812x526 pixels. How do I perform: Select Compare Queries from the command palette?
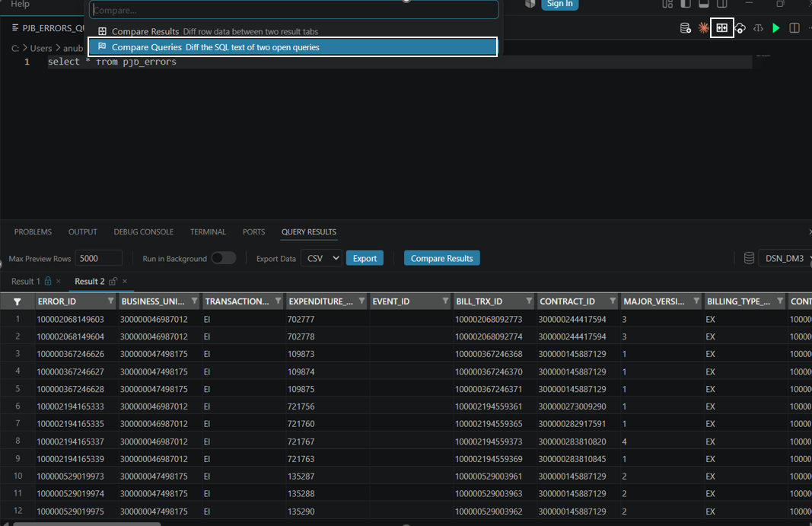pyautogui.click(x=292, y=47)
